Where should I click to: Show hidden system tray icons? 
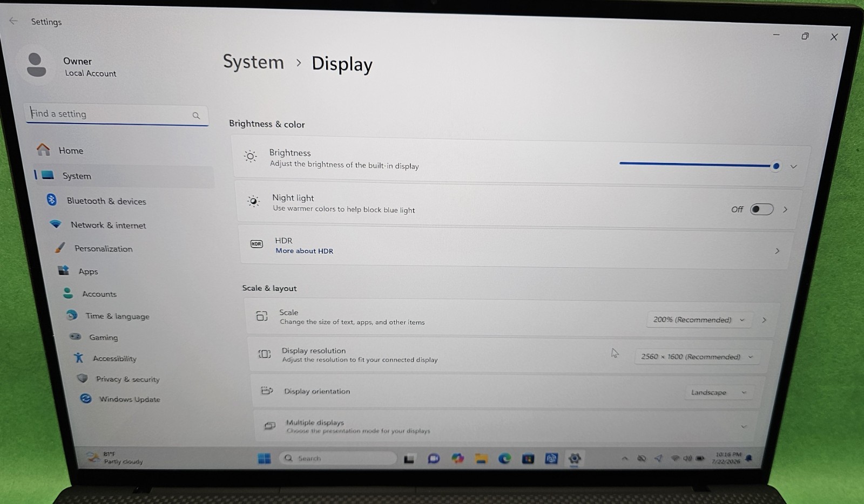pyautogui.click(x=625, y=459)
